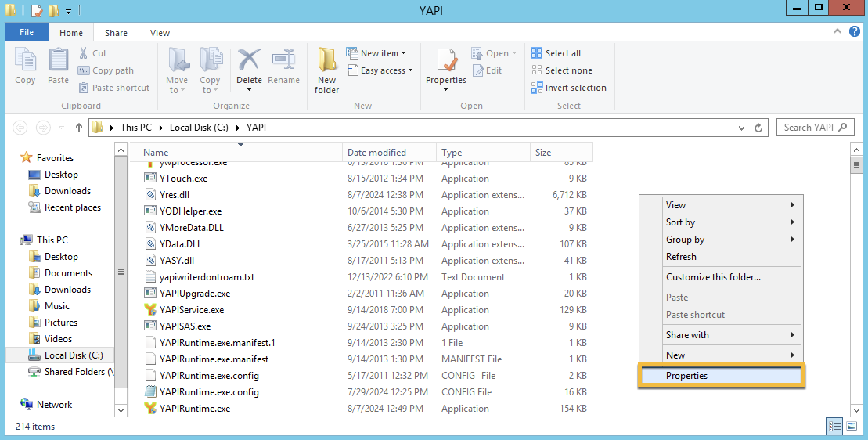Switch to details view layout icon
Screen dimensions: 868x440
click(x=834, y=426)
